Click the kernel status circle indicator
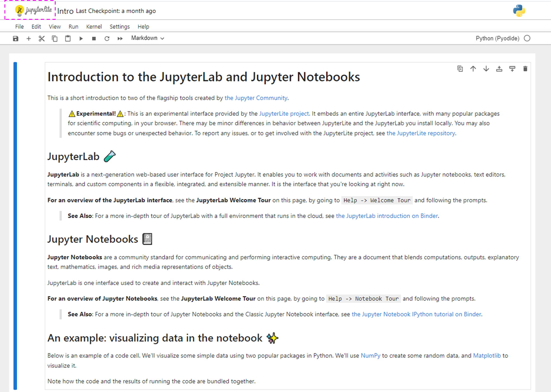The width and height of the screenshot is (551, 392). coord(527,38)
